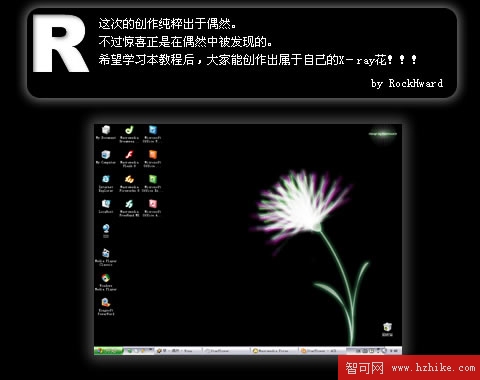Open the blue Microsoft Office Word shortcut
This screenshot has width=480, height=380.
[x=152, y=134]
